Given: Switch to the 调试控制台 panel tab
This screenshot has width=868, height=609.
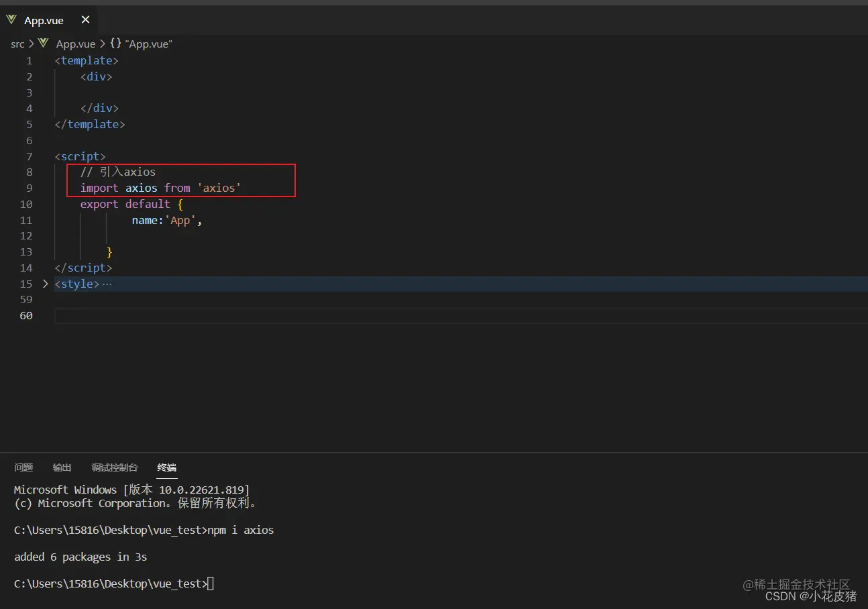Looking at the screenshot, I should click(x=115, y=467).
